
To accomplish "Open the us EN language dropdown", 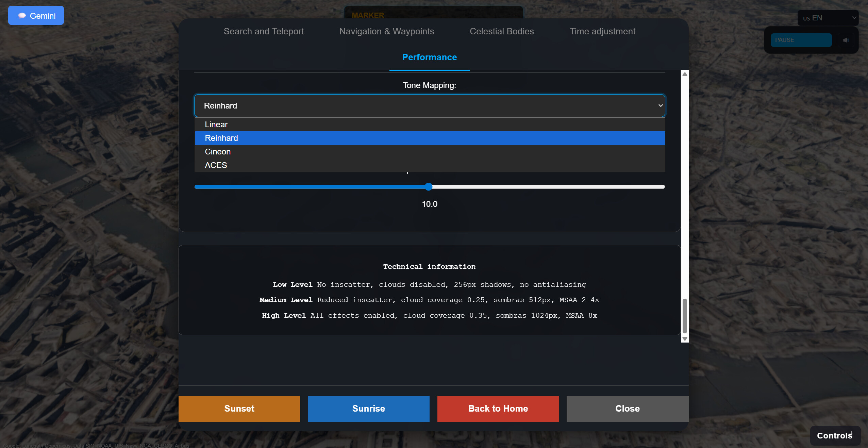I will pyautogui.click(x=828, y=18).
